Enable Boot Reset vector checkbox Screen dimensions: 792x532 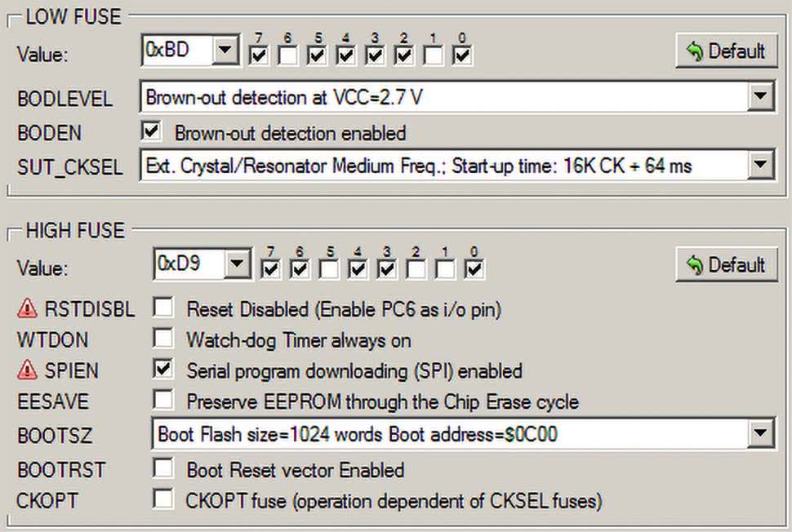point(163,469)
